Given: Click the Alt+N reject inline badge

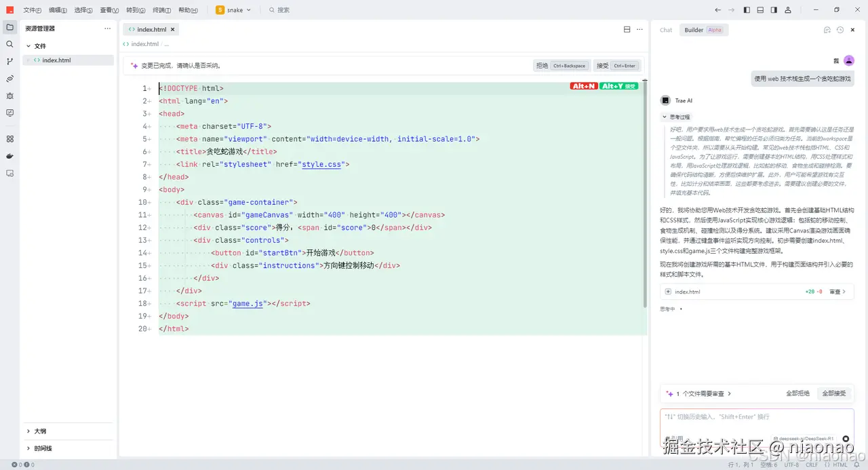Looking at the screenshot, I should tap(584, 86).
